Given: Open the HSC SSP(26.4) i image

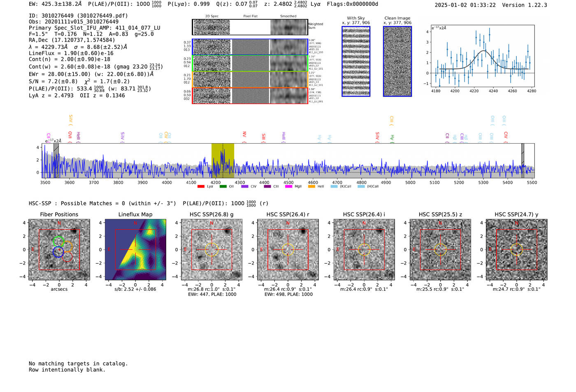Looking at the screenshot, I should pos(364,249).
